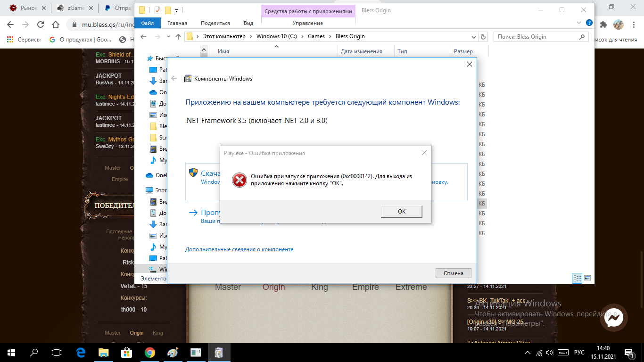Select Origin server link on webpage
The image size is (644, 362).
click(x=274, y=287)
